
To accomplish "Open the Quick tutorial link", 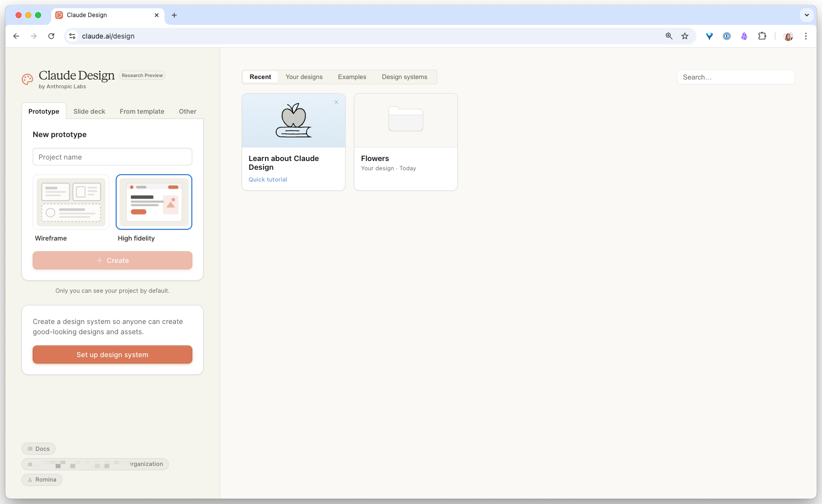I will point(268,180).
